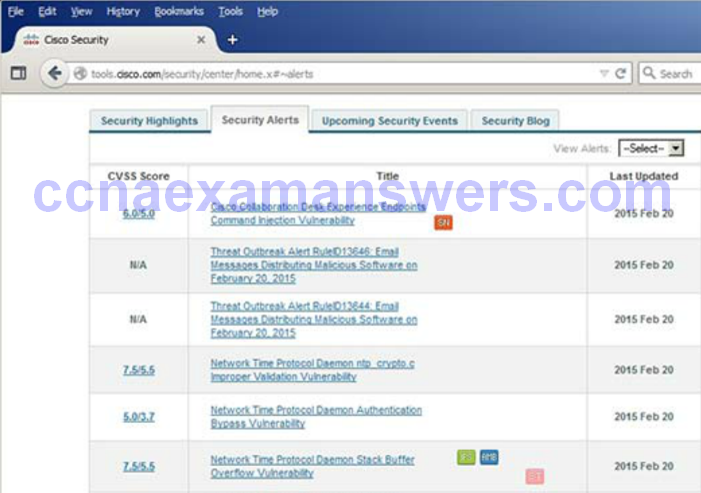The image size is (701, 493).
Task: Click the orange SN badge icon
Action: [443, 223]
